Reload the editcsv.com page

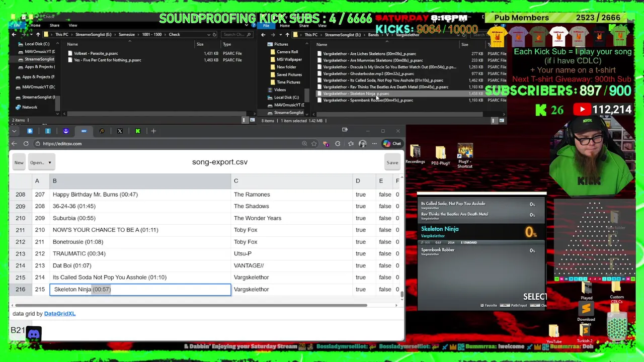pos(26,144)
